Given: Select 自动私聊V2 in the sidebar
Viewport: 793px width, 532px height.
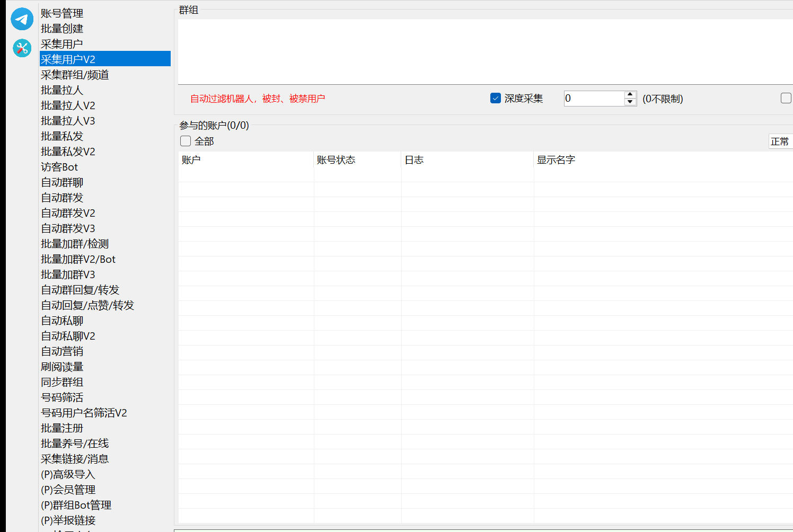Looking at the screenshot, I should [x=105, y=336].
